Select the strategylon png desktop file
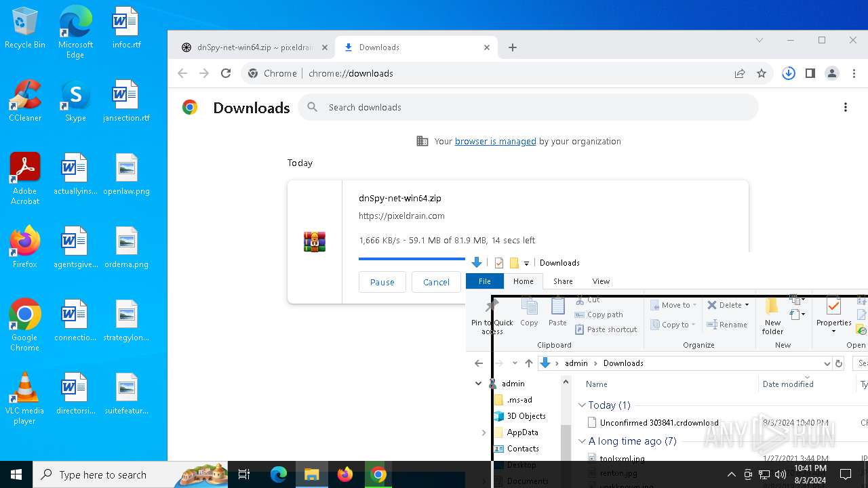The height and width of the screenshot is (488, 868). click(126, 321)
